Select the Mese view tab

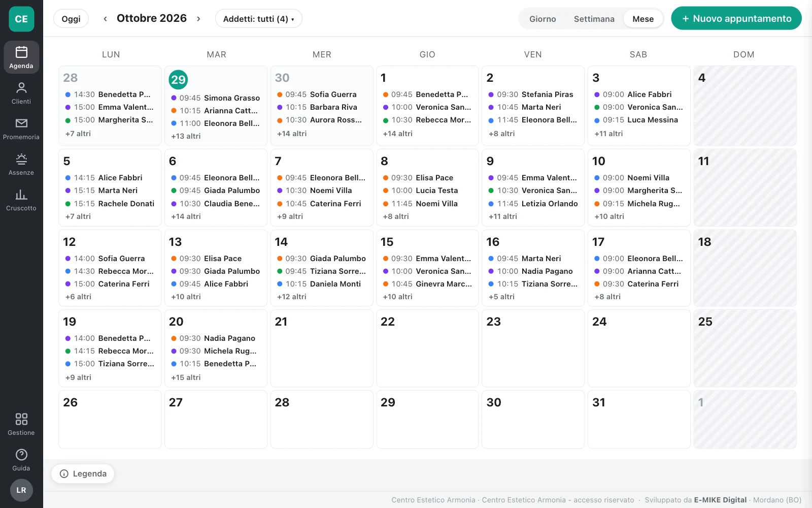643,19
